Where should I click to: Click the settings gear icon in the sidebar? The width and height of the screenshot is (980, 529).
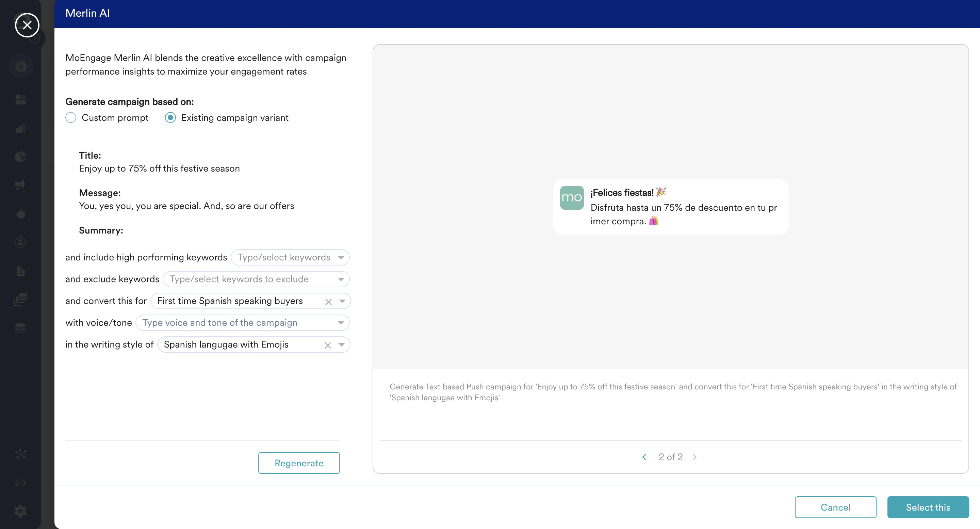(20, 511)
